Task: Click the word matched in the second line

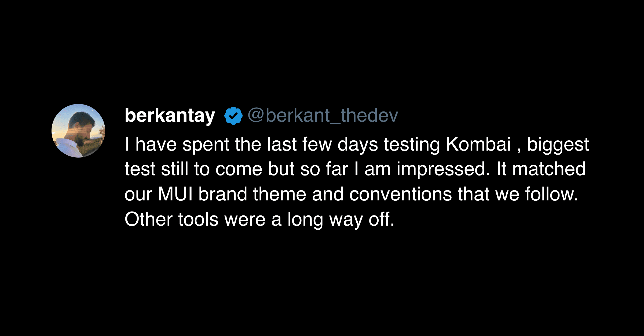Action: [549, 169]
